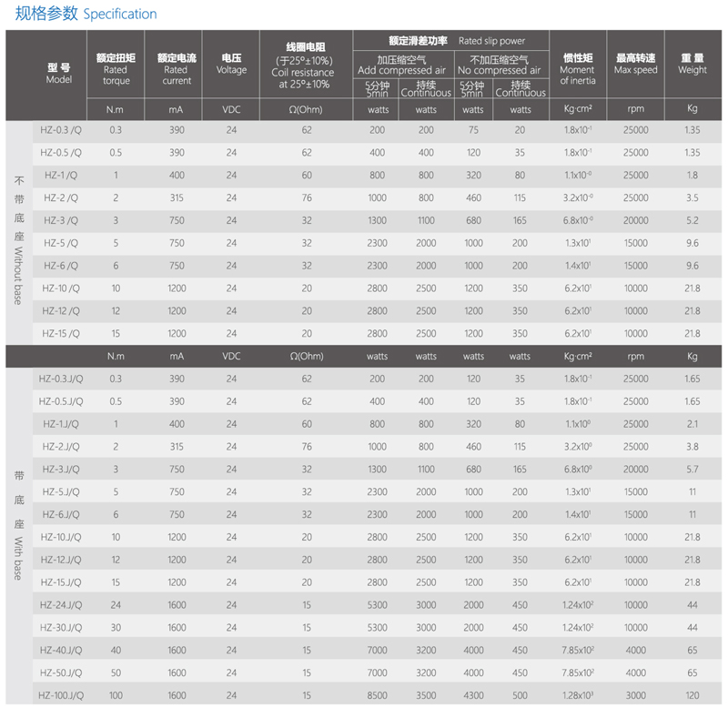Click weight '3.5' in the HZ-2 /Q row
The height and width of the screenshot is (708, 728).
[x=693, y=197]
